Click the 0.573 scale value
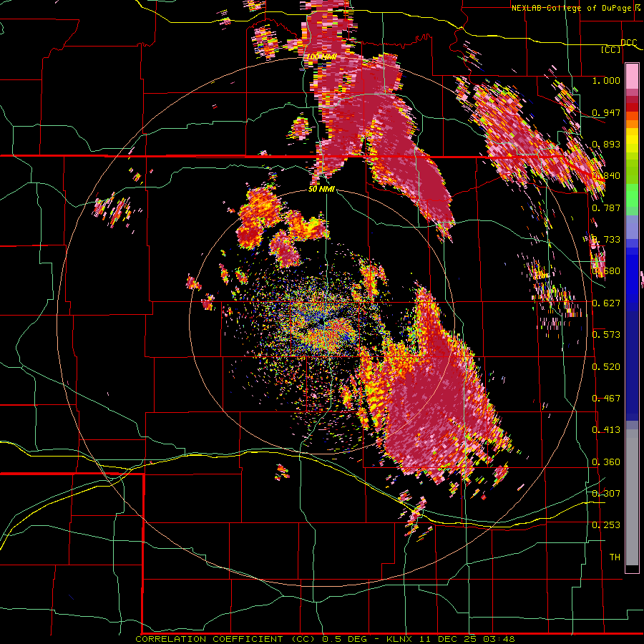This screenshot has width=644, height=644. tap(606, 335)
